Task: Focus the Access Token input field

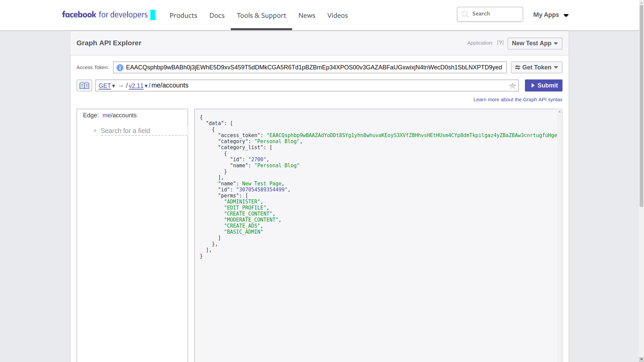Action: pyautogui.click(x=310, y=67)
